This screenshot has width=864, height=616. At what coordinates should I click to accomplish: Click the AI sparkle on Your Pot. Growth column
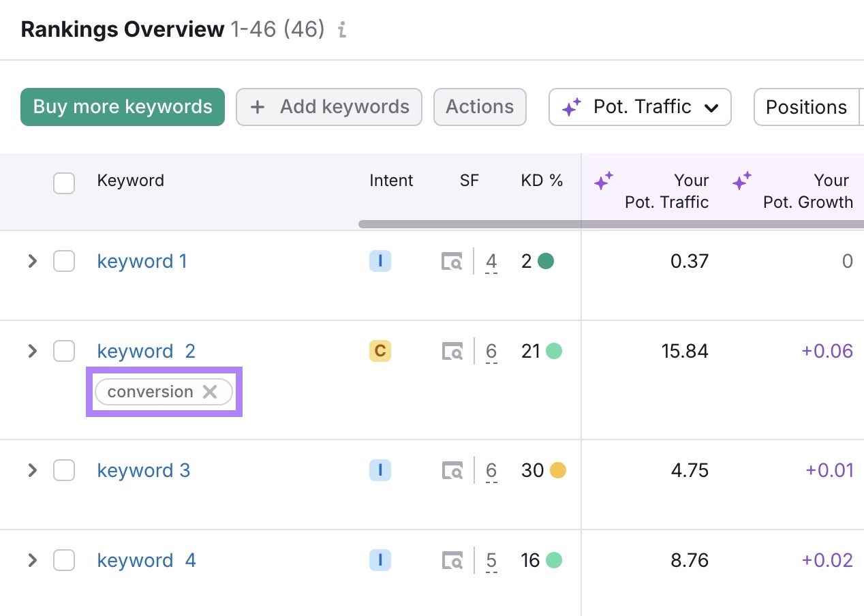pos(742,181)
